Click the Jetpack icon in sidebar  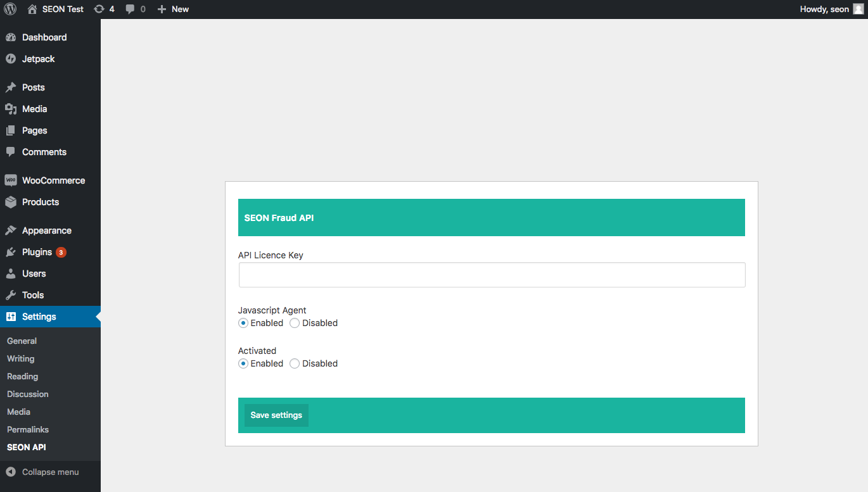point(11,59)
